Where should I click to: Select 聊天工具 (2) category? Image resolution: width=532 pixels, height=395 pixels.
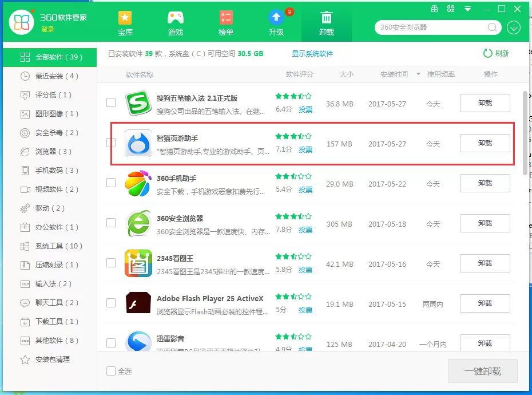click(50, 303)
